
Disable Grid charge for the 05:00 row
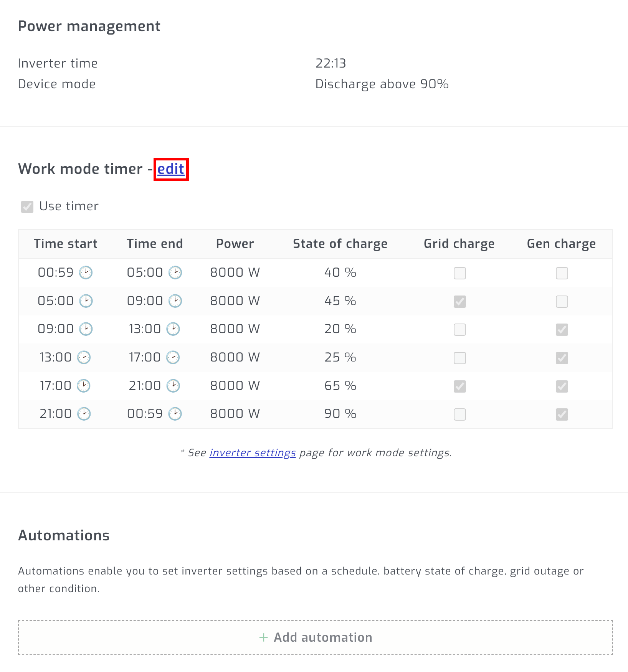(x=459, y=301)
